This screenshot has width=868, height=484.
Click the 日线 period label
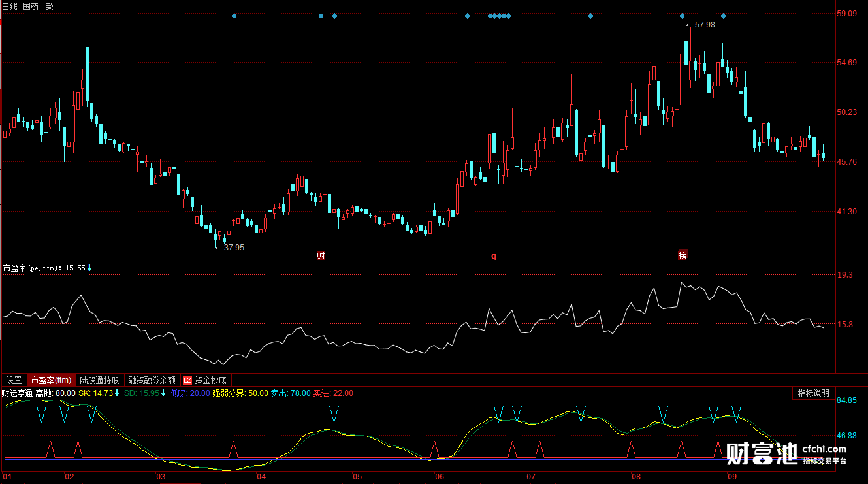pos(10,6)
